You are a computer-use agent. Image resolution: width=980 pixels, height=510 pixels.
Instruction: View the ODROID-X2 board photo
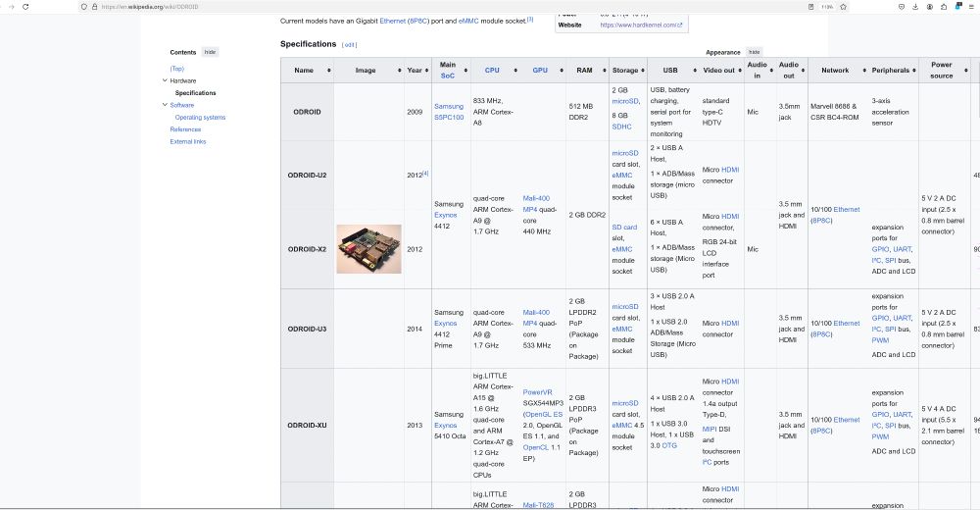[x=368, y=249]
